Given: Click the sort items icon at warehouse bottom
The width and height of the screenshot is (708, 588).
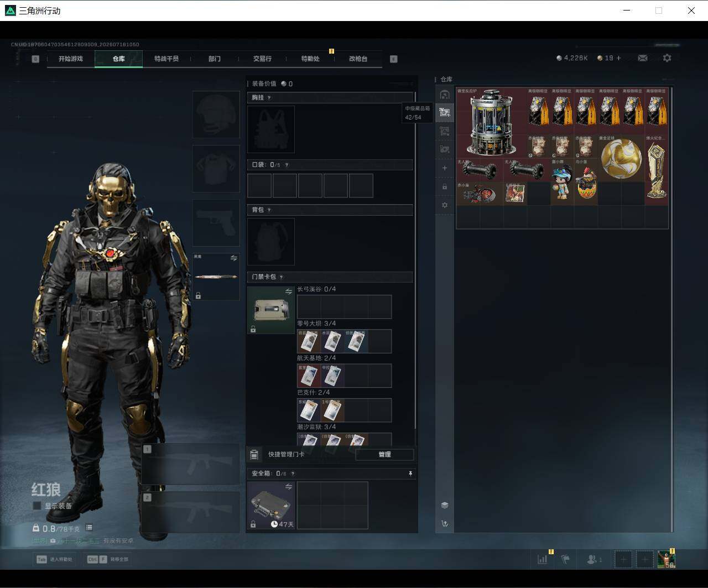Looking at the screenshot, I should pyautogui.click(x=445, y=523).
